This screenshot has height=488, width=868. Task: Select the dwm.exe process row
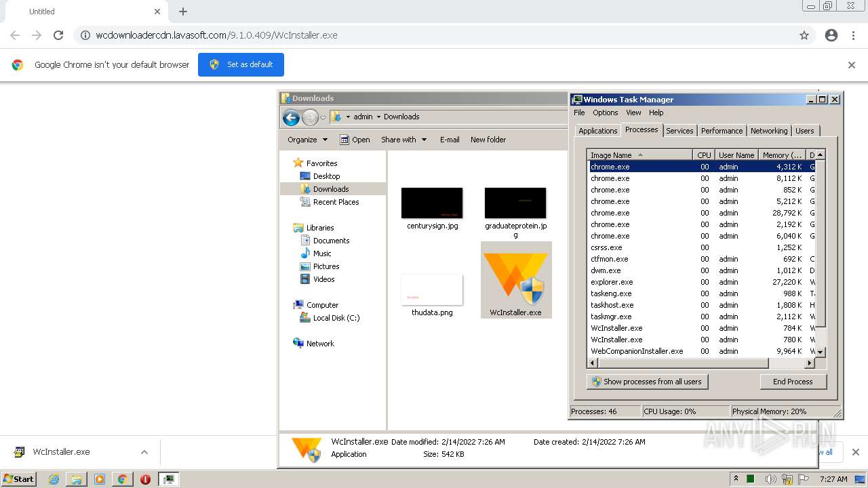(701, 270)
